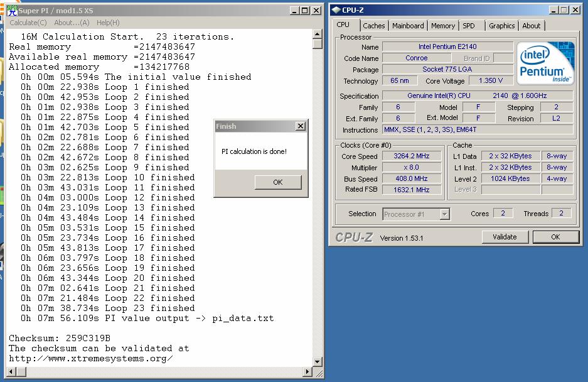The height and width of the screenshot is (382, 588).
Task: Click the horizontal scrollbar's left arrow
Action: pyautogui.click(x=5, y=372)
